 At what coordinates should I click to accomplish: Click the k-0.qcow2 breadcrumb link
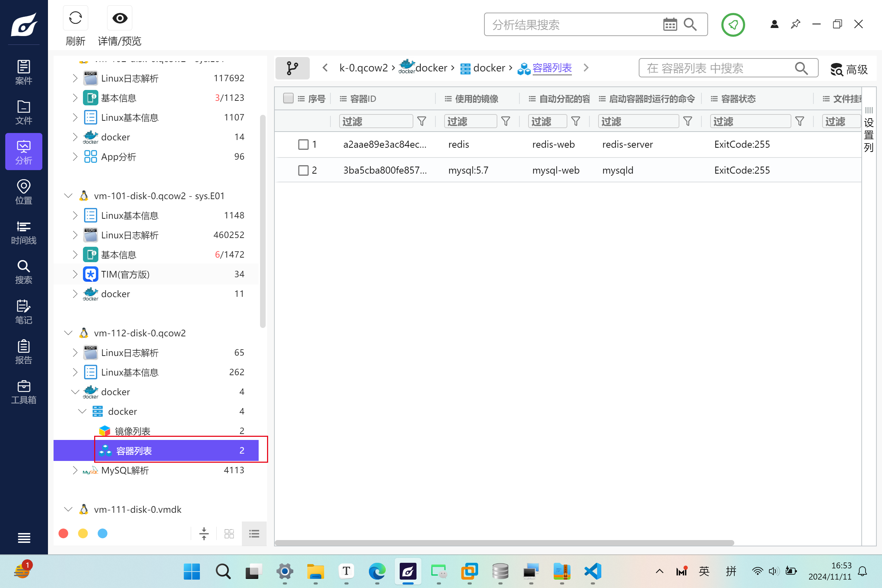(363, 68)
